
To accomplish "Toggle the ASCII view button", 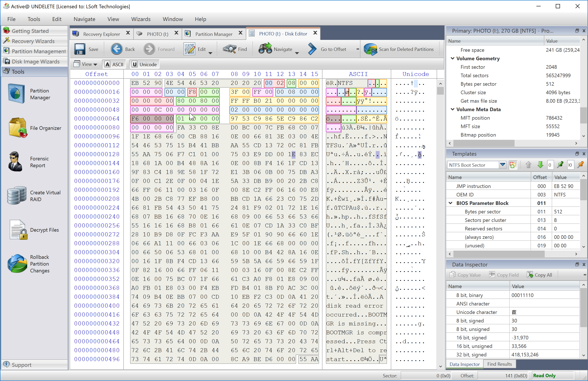I will point(114,64).
